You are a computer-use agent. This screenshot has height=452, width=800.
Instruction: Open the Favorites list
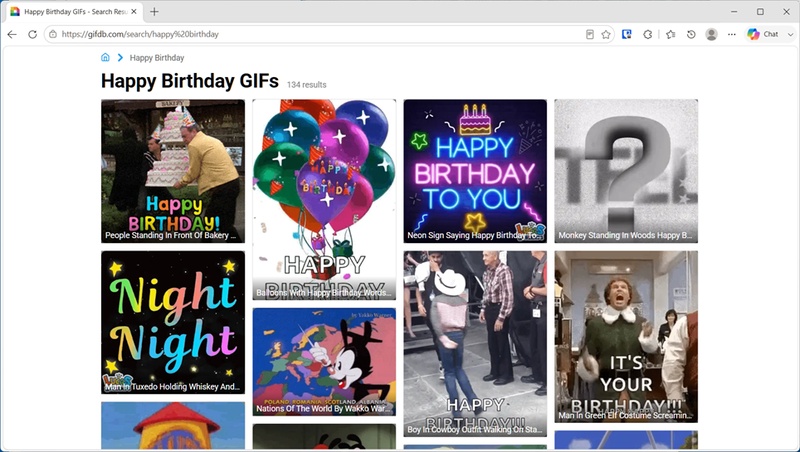click(x=670, y=34)
